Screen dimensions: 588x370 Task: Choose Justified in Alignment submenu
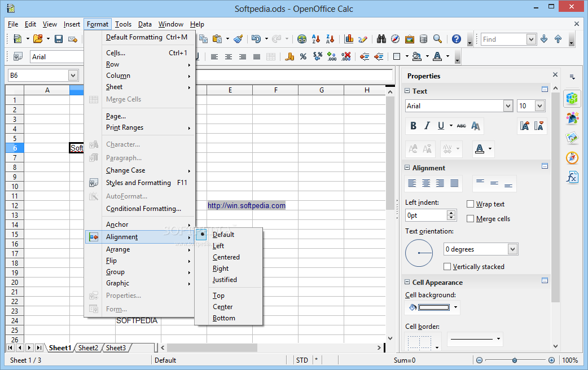225,280
